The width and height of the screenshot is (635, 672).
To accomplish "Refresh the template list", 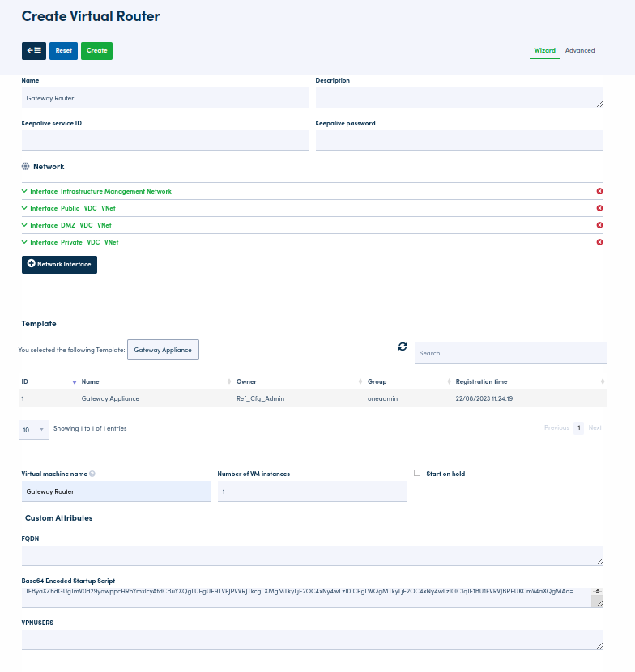I will (x=403, y=347).
